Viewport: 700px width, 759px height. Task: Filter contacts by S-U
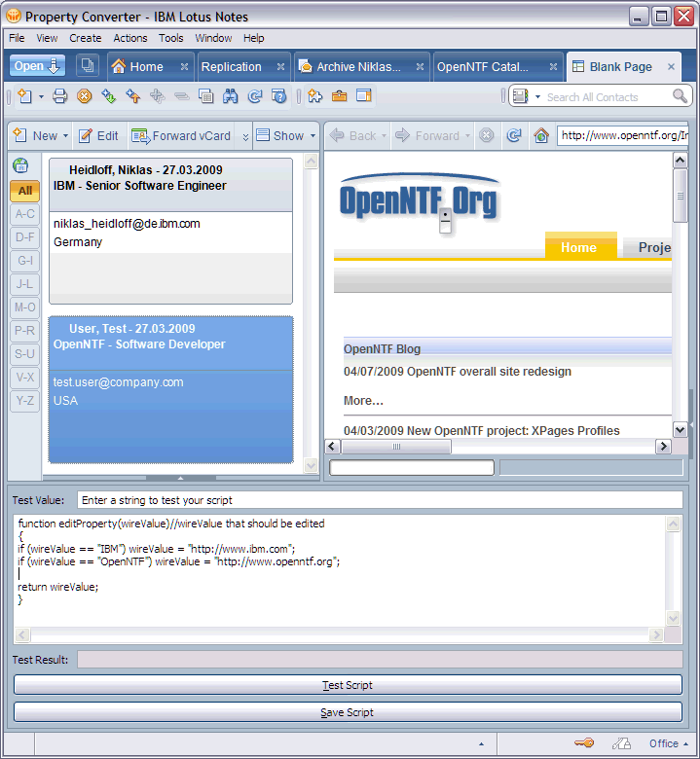click(25, 354)
